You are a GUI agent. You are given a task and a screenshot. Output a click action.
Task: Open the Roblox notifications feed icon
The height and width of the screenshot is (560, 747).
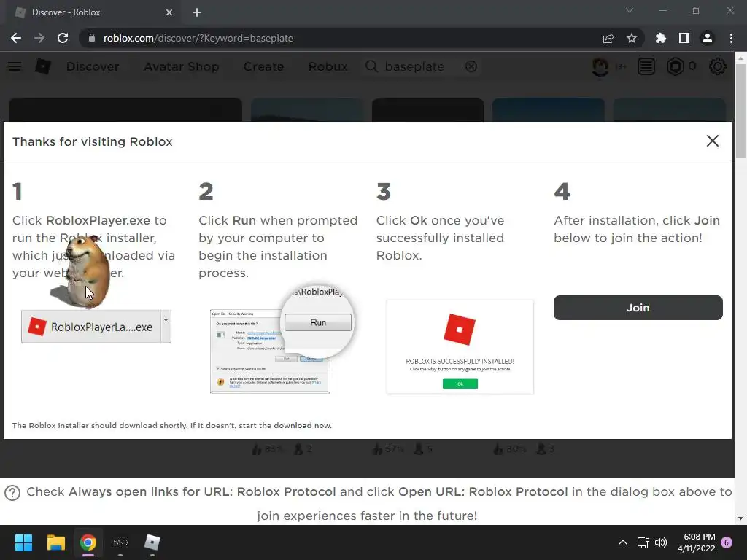[646, 66]
